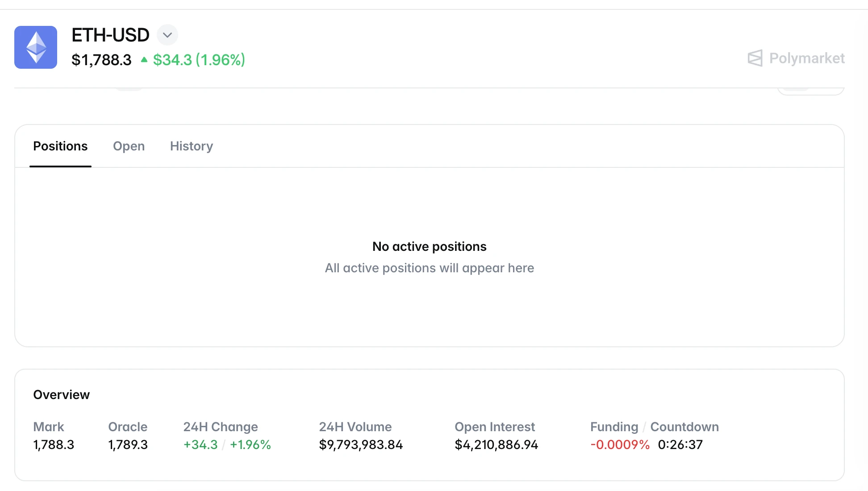Click the 24H Volume value $9,793,983.84

pyautogui.click(x=361, y=445)
